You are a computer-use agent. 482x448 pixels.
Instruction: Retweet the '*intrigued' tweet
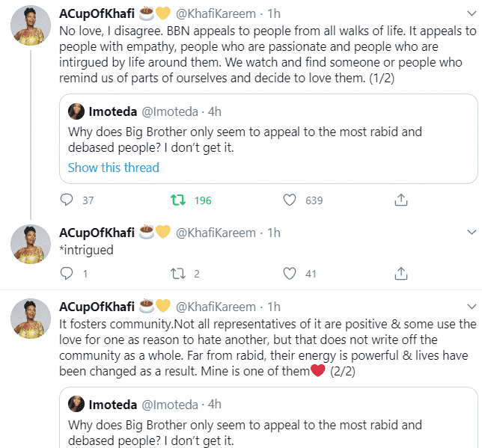pos(177,274)
